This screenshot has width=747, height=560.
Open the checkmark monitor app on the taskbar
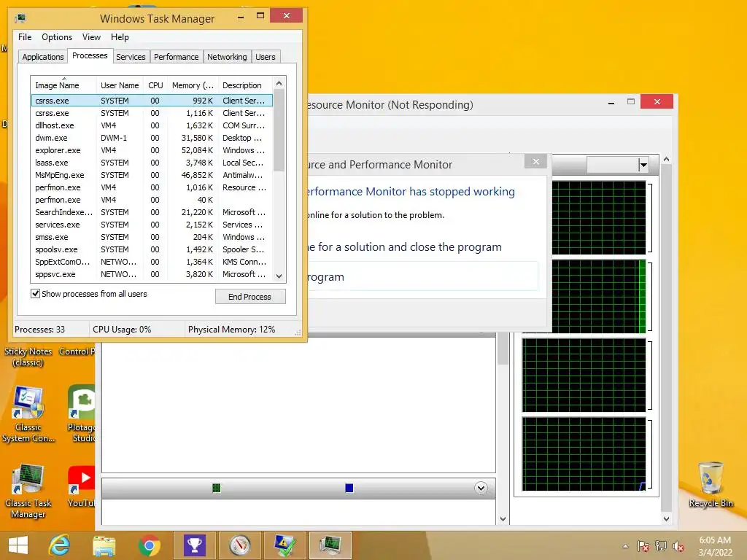[285, 545]
